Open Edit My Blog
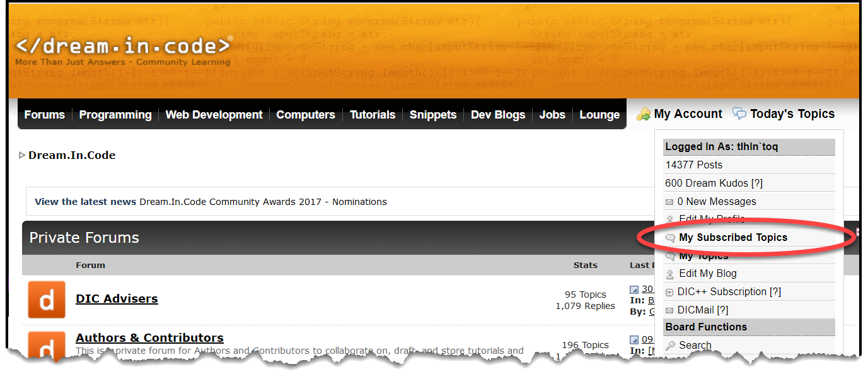Viewport: 868px width, 379px height. 708,274
